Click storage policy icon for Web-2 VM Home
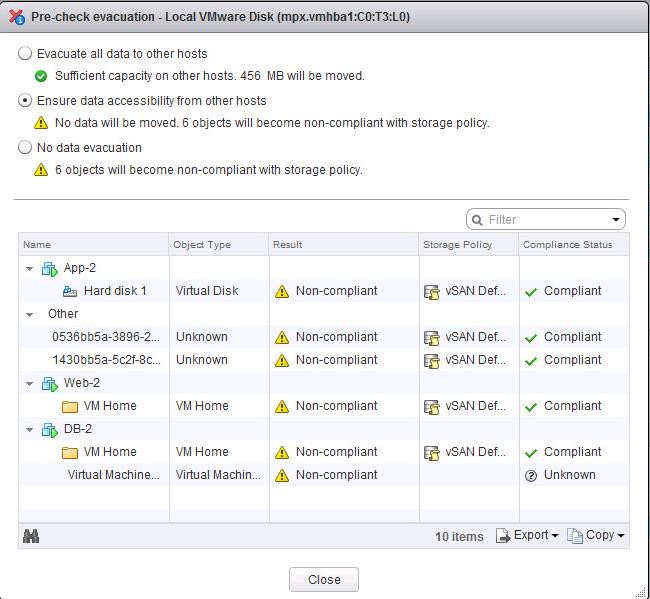650x599 pixels. click(432, 407)
